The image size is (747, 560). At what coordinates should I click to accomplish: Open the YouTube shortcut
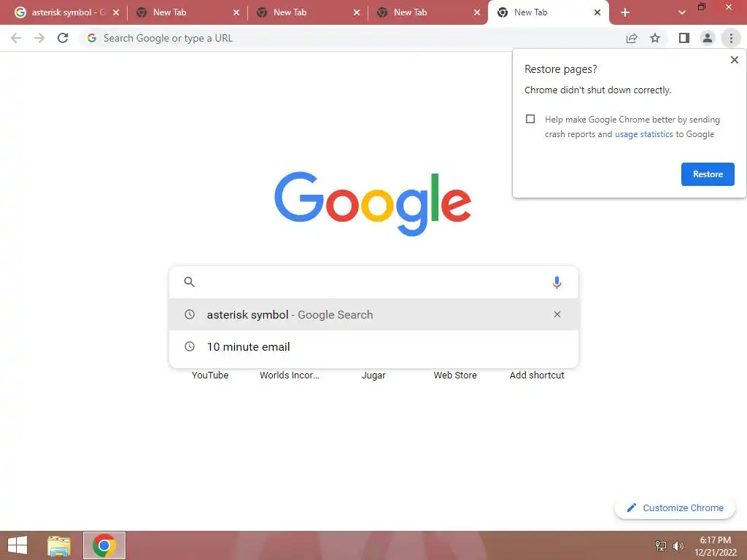(210, 376)
